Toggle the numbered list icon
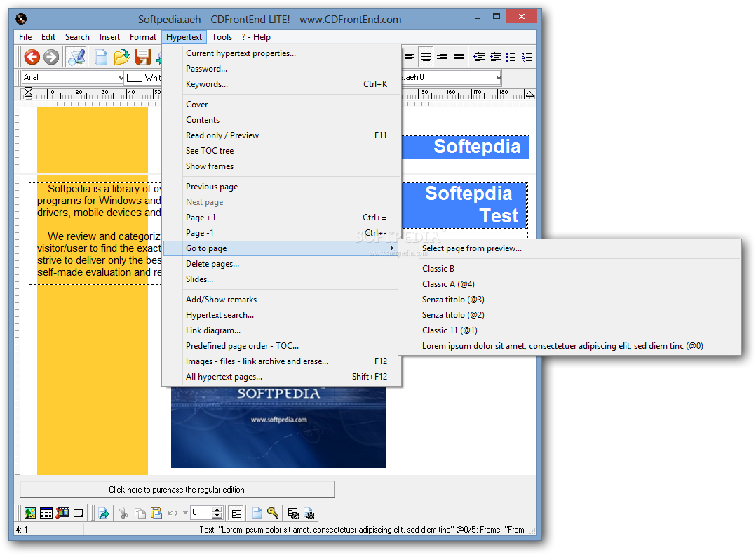 coord(527,57)
